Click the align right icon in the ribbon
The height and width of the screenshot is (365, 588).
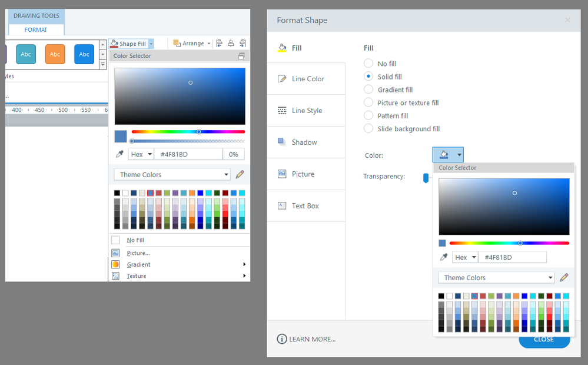[242, 44]
